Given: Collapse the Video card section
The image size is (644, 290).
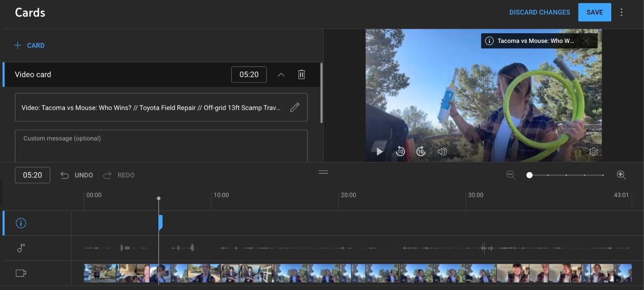Looking at the screenshot, I should [281, 75].
